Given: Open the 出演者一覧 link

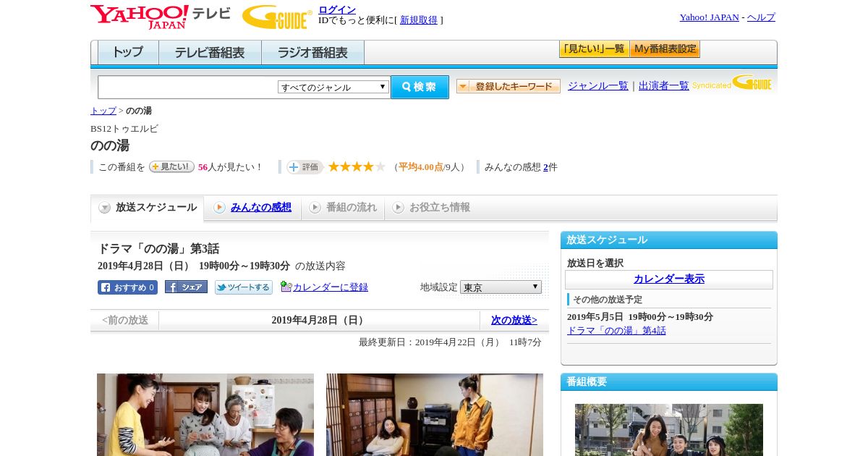Looking at the screenshot, I should pos(664,86).
